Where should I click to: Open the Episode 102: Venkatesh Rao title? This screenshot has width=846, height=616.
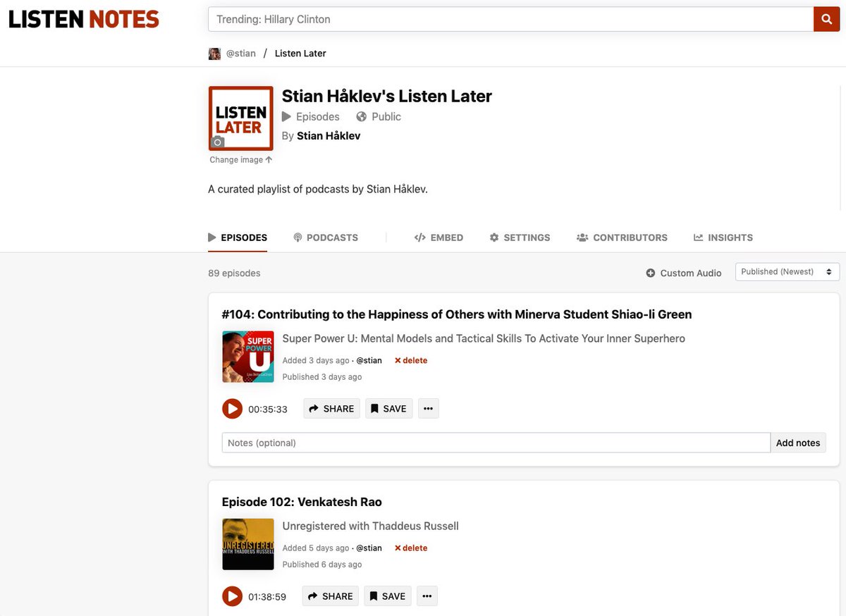(x=302, y=502)
